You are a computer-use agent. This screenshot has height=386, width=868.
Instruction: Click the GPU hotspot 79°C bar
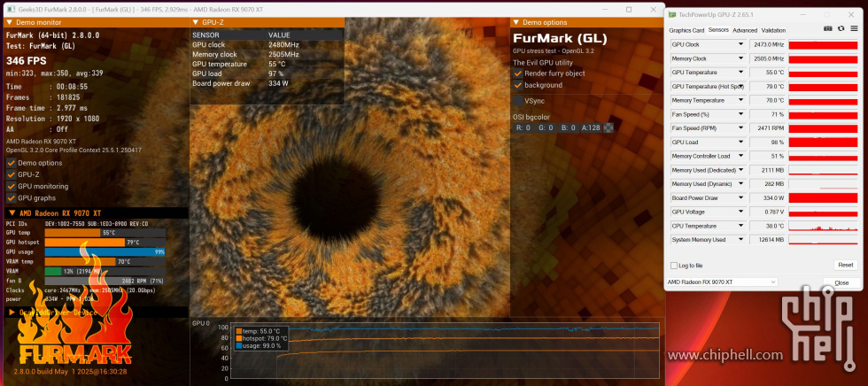coord(105,243)
